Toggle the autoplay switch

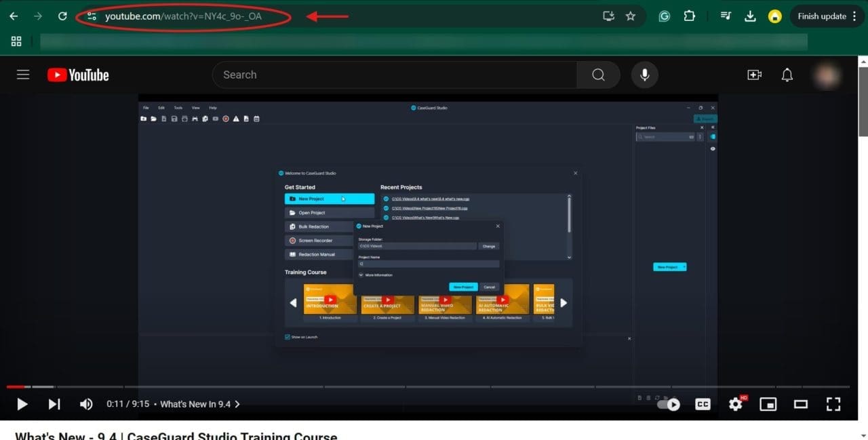click(x=669, y=404)
